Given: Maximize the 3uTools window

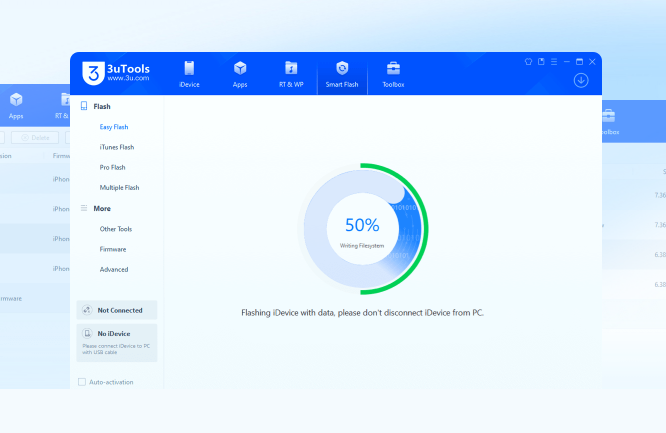Looking at the screenshot, I should [579, 62].
